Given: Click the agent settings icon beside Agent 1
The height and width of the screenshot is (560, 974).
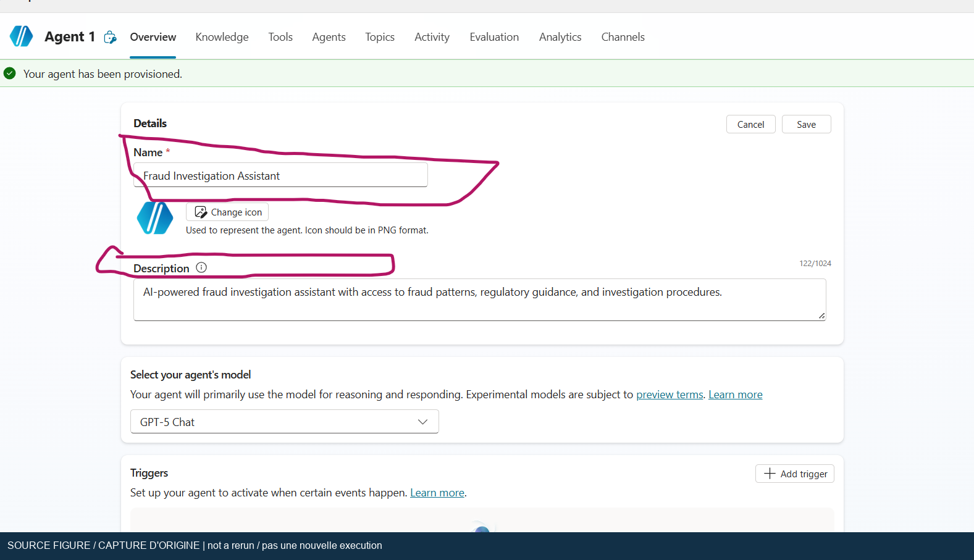Looking at the screenshot, I should (x=110, y=37).
